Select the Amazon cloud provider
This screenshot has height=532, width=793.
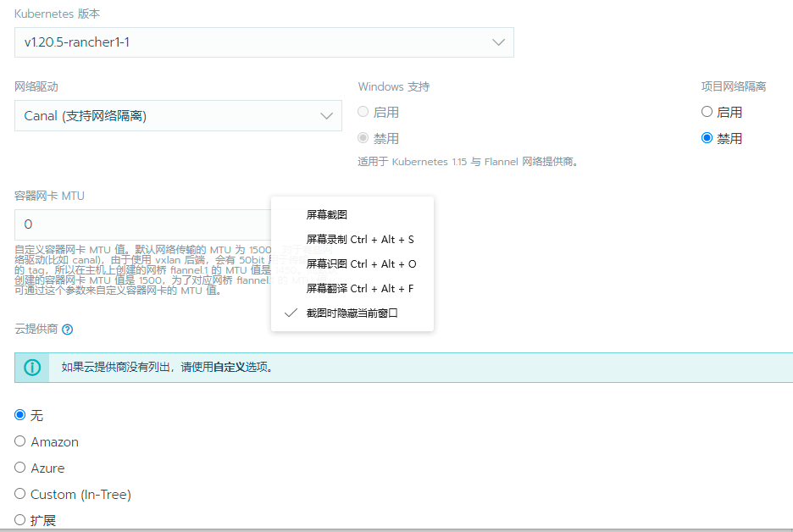click(19, 441)
